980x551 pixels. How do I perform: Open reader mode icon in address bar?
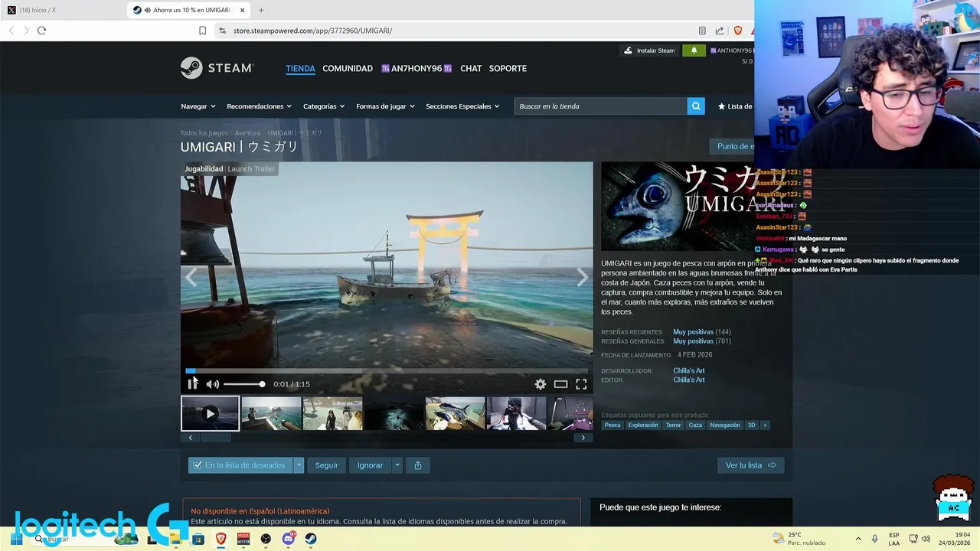pos(702,31)
